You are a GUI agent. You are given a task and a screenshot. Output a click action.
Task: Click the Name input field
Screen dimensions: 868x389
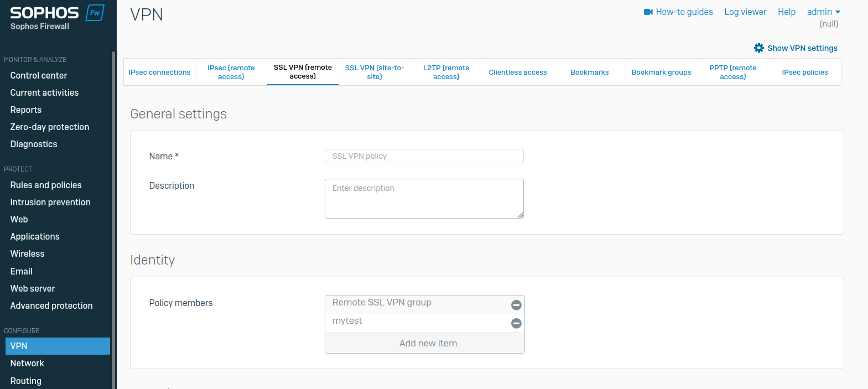click(424, 156)
